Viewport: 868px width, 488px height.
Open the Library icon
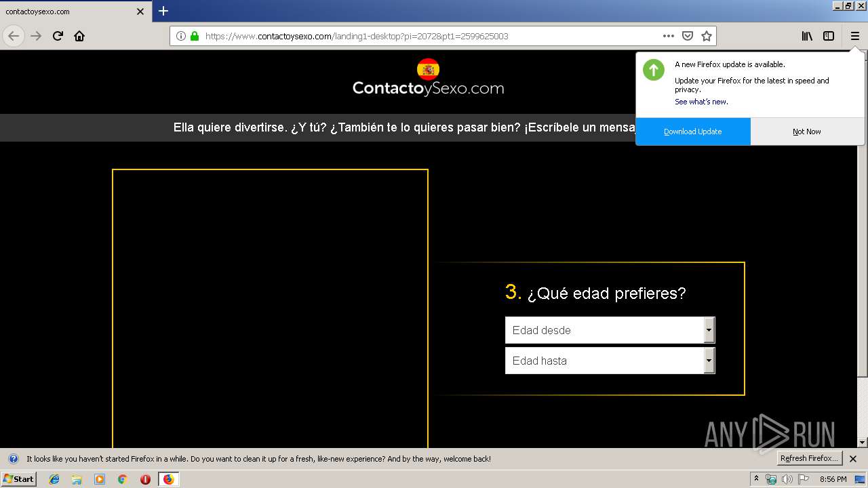807,36
